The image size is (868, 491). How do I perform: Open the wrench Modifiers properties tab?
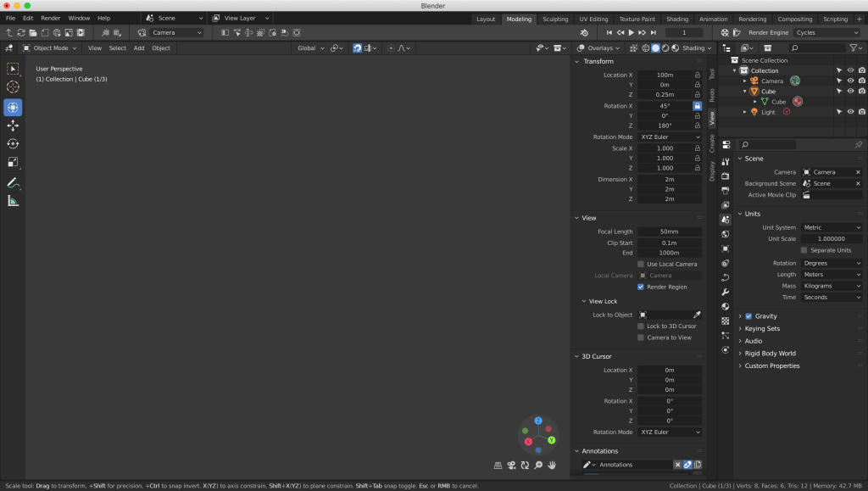click(725, 292)
